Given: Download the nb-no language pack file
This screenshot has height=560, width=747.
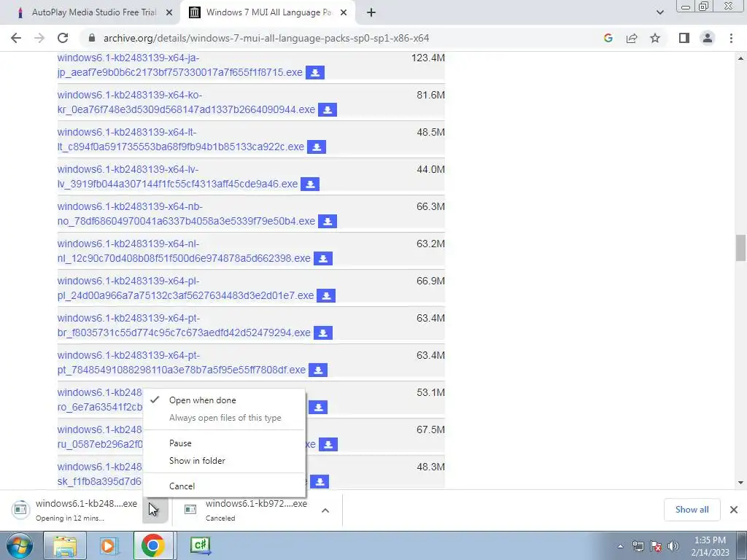Looking at the screenshot, I should tap(328, 222).
